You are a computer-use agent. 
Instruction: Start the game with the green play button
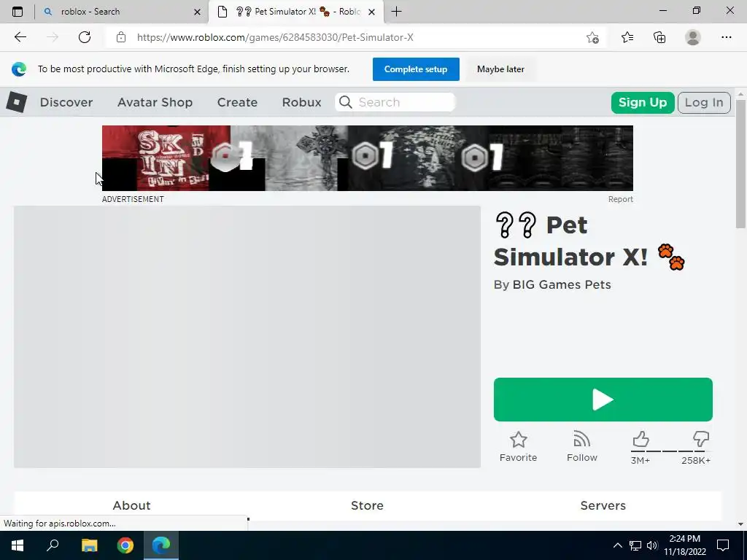[x=603, y=400]
